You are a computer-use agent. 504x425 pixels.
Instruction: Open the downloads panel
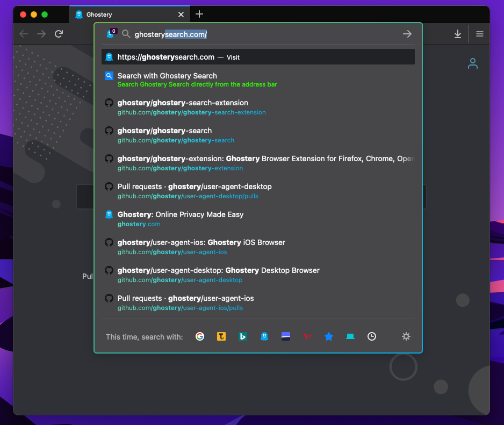tap(458, 34)
